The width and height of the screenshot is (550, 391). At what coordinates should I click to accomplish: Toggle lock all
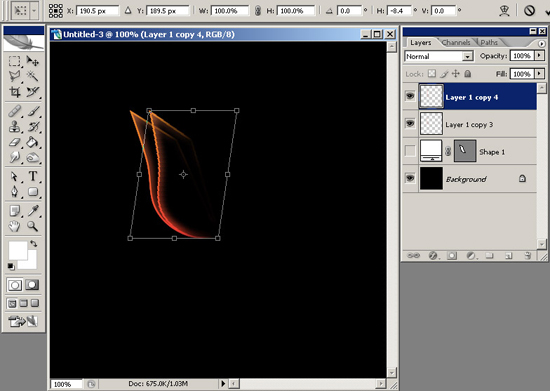pyautogui.click(x=468, y=74)
